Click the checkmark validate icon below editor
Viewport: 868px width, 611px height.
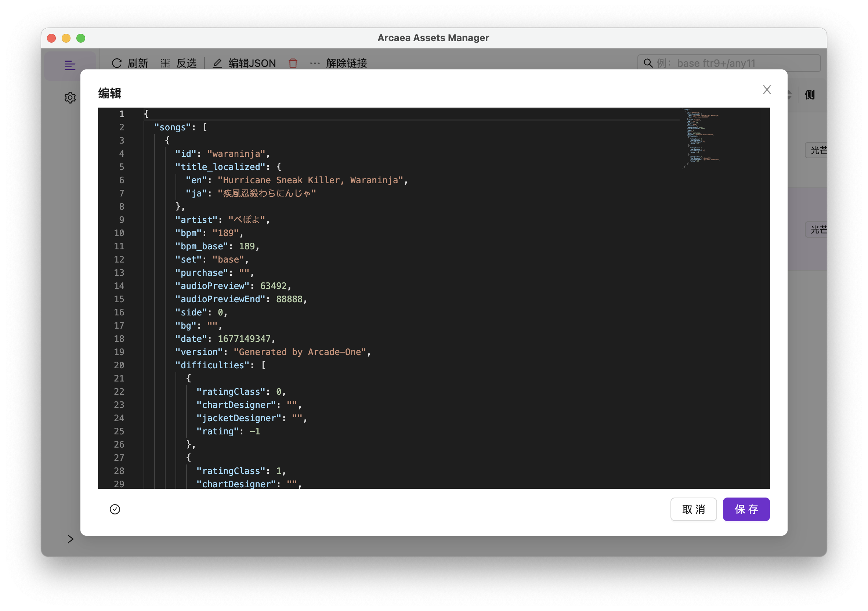click(x=115, y=509)
